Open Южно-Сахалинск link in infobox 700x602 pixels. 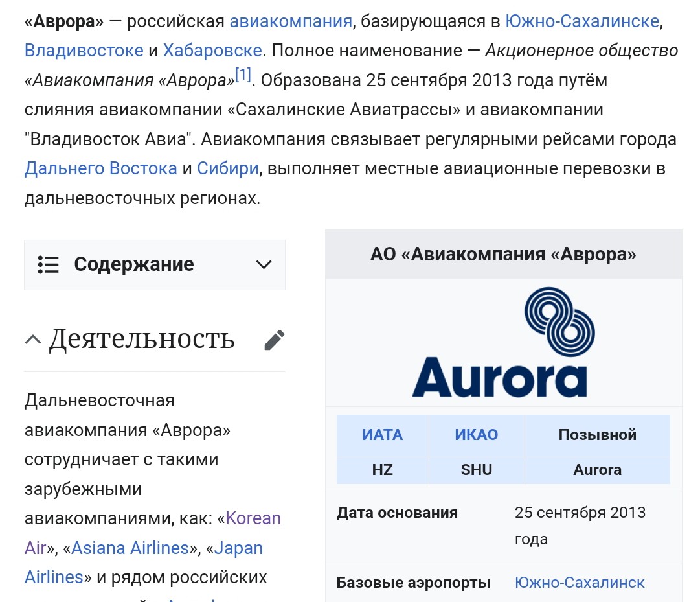[580, 583]
